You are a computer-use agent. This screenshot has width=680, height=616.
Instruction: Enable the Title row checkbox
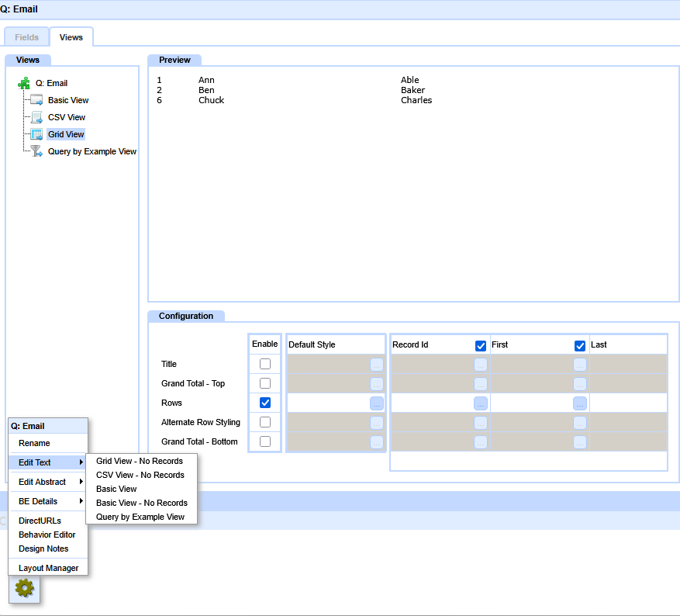[x=265, y=364]
